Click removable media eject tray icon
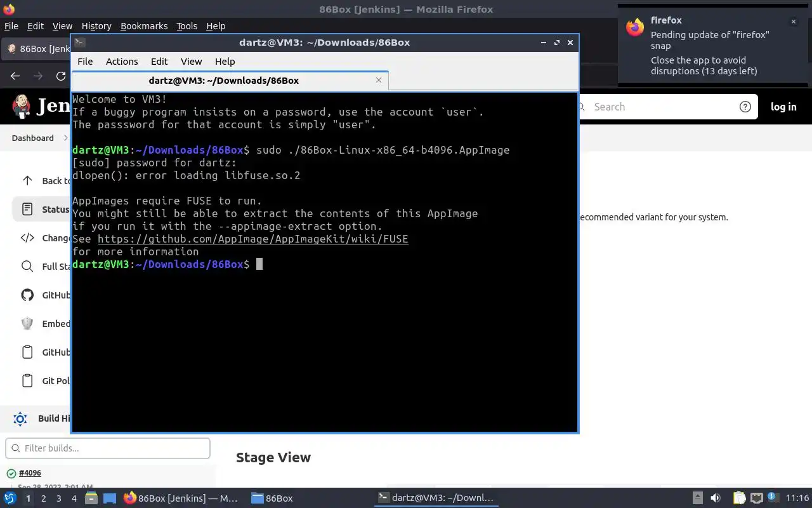Screen dimensions: 812x508 coord(697,498)
